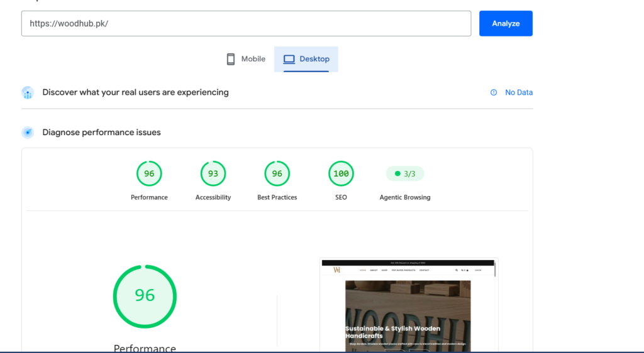Jump to the SEO 100 score gauge
Image resolution: width=644 pixels, height=353 pixels.
point(341,173)
